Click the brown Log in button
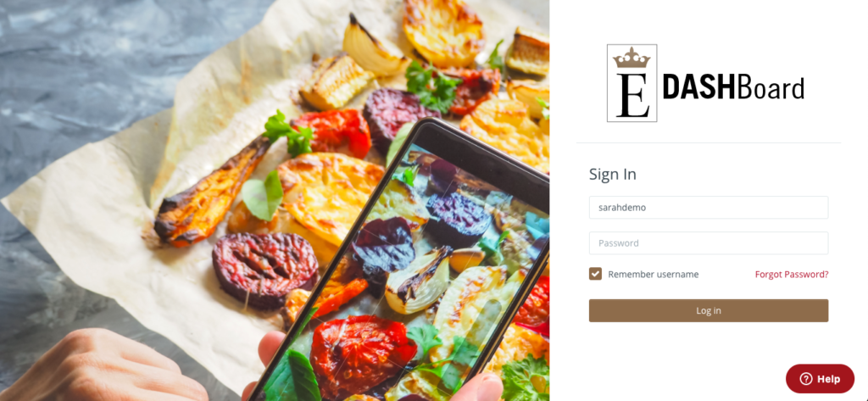Viewport: 868px width, 401px height. (709, 311)
